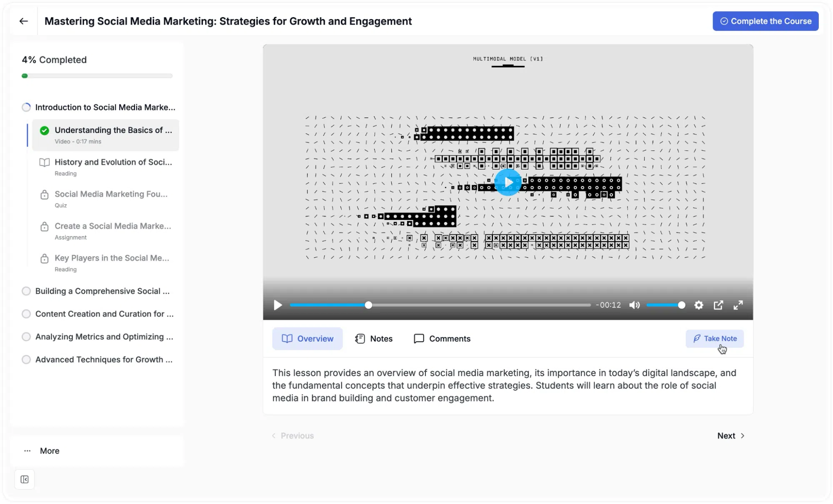The image size is (833, 504).
Task: Click book icon beside History and Evolution
Action: 44,162
